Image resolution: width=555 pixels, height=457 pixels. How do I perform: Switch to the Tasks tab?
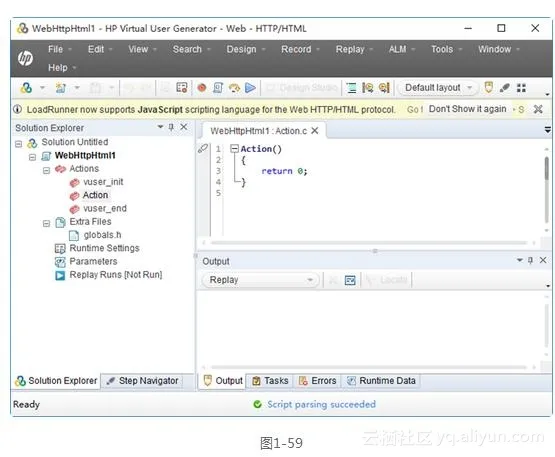pos(270,381)
